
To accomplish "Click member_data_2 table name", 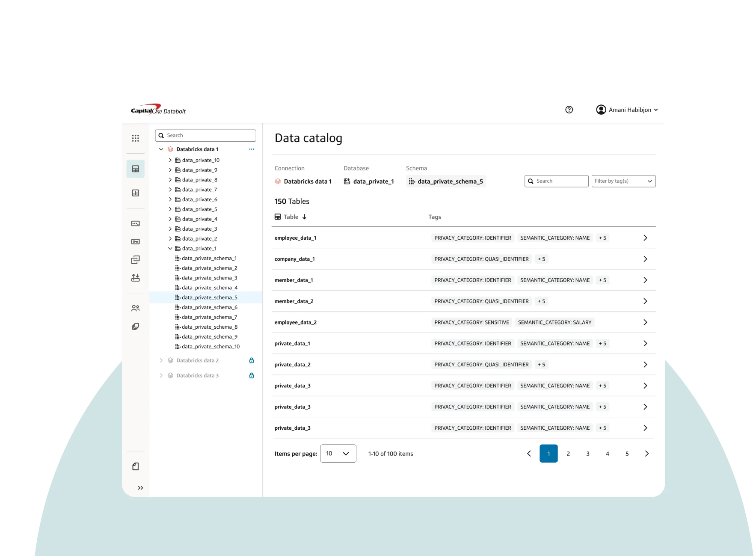I will coord(294,301).
